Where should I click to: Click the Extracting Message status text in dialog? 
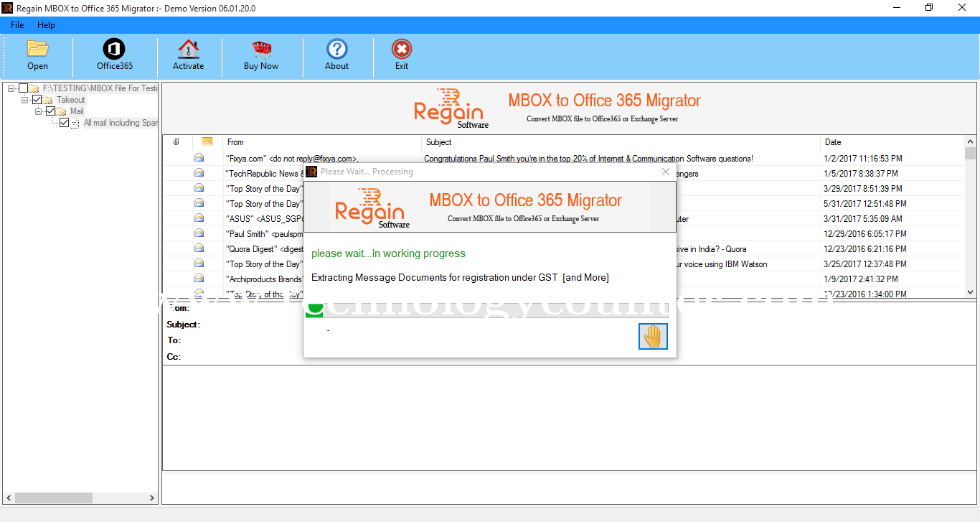[x=460, y=278]
